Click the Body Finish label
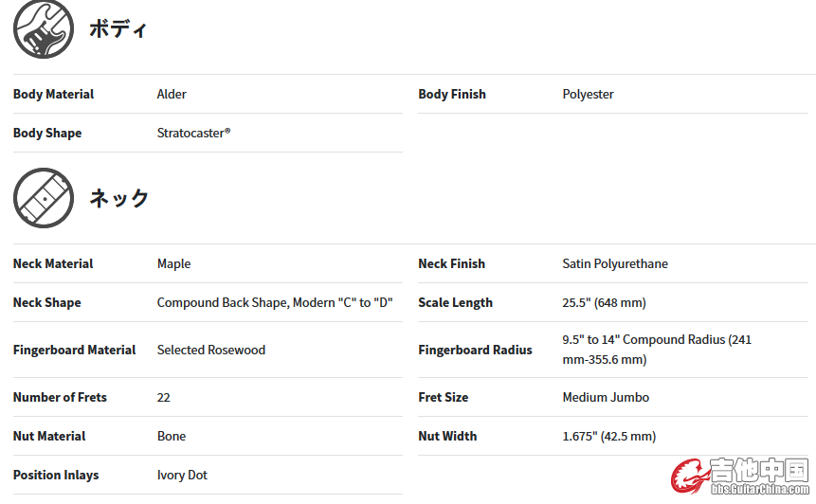 click(x=452, y=94)
